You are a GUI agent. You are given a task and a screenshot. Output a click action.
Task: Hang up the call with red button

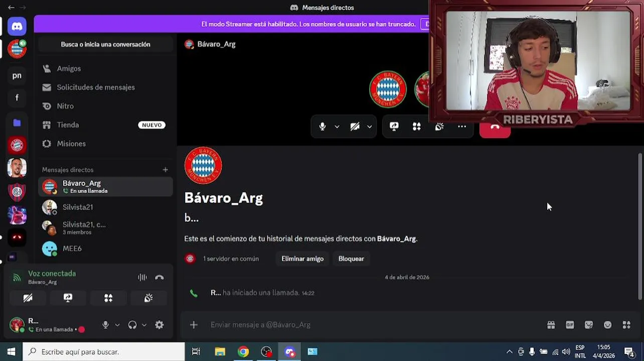495,129
